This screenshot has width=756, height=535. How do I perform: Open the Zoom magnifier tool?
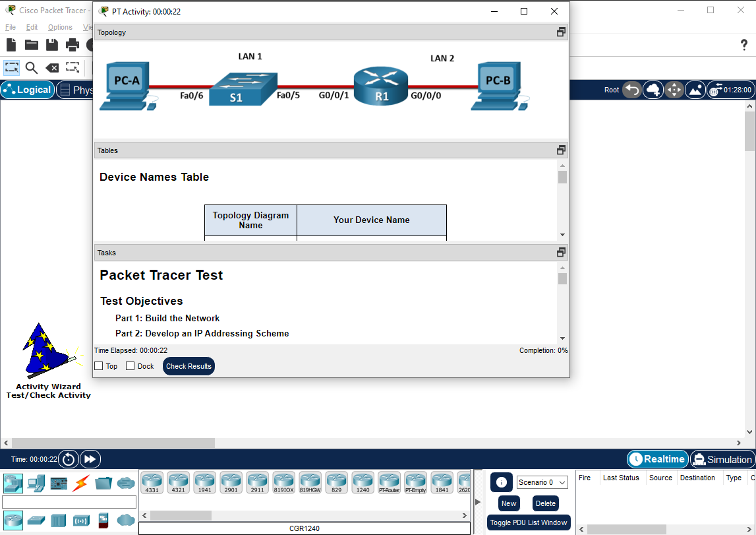(x=30, y=67)
